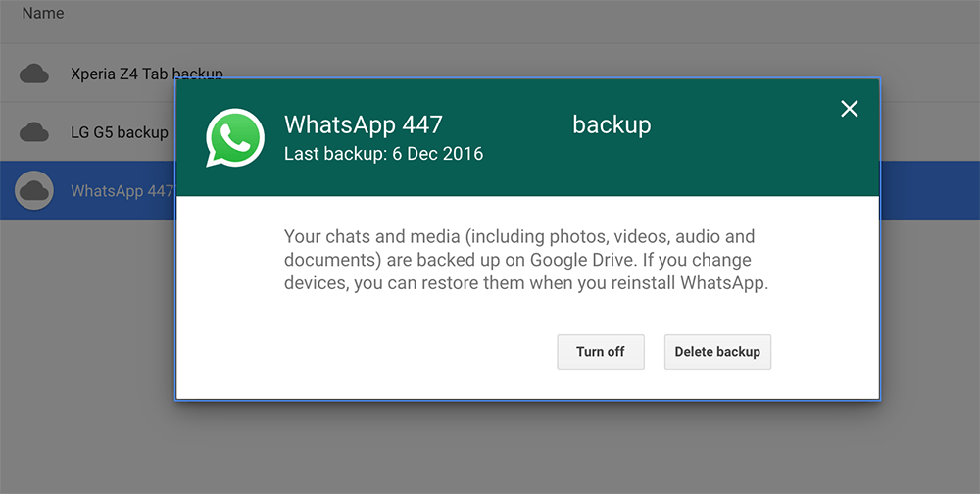Turn off the WhatsApp backup
This screenshot has width=980, height=494.
[x=600, y=352]
